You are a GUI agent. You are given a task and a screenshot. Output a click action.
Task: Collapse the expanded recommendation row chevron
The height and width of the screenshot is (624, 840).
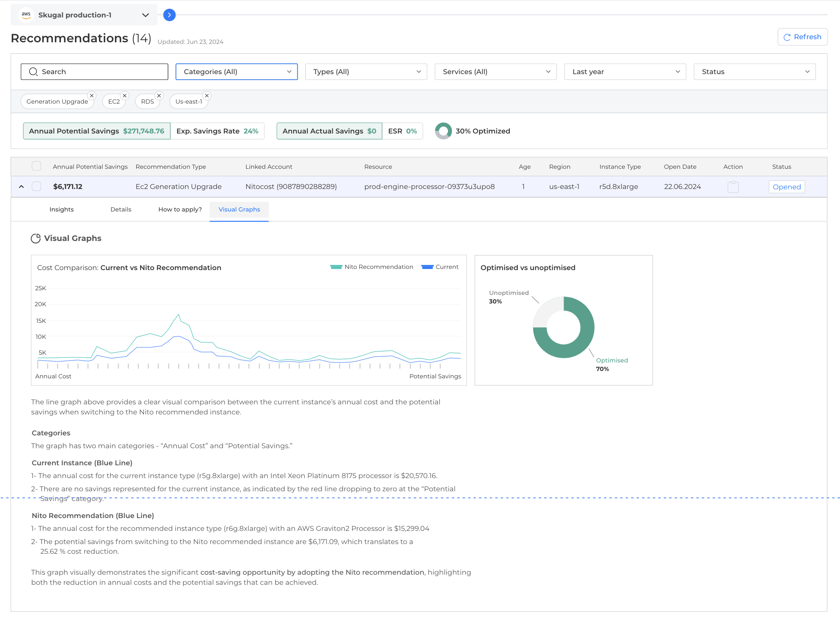(x=21, y=187)
